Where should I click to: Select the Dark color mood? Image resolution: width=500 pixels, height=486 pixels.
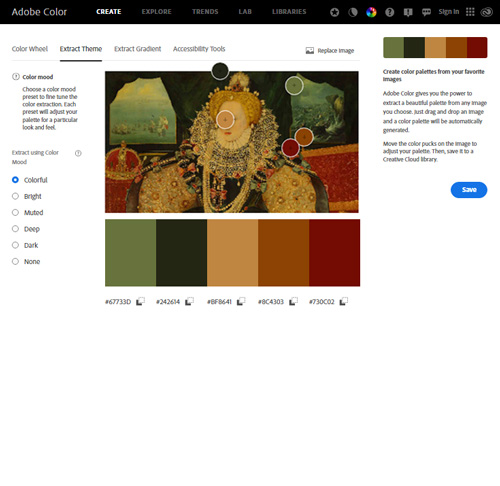click(x=15, y=245)
